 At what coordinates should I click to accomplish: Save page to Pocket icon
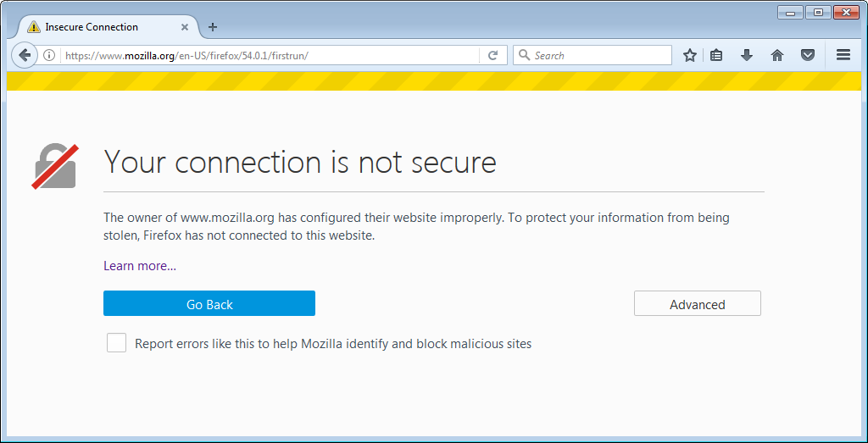point(808,56)
